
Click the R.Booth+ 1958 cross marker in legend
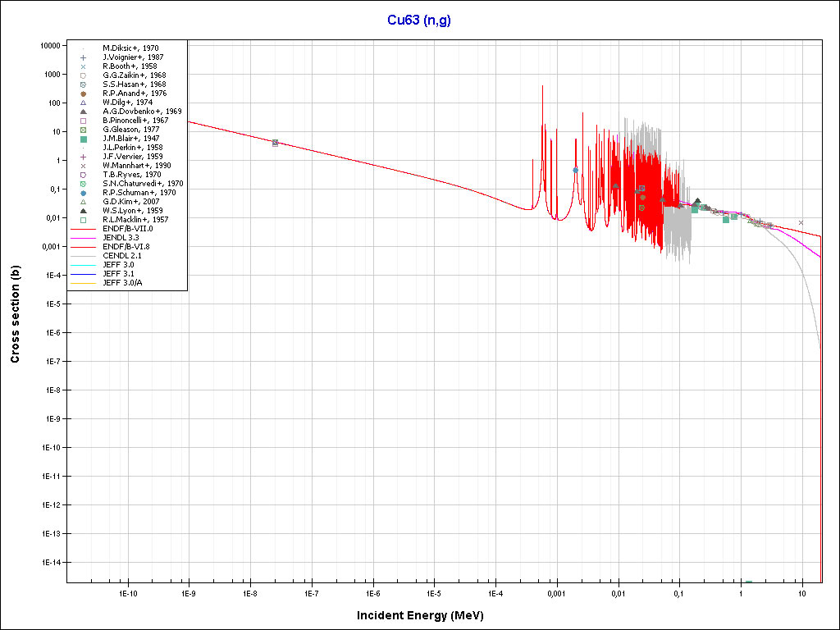click(x=83, y=66)
